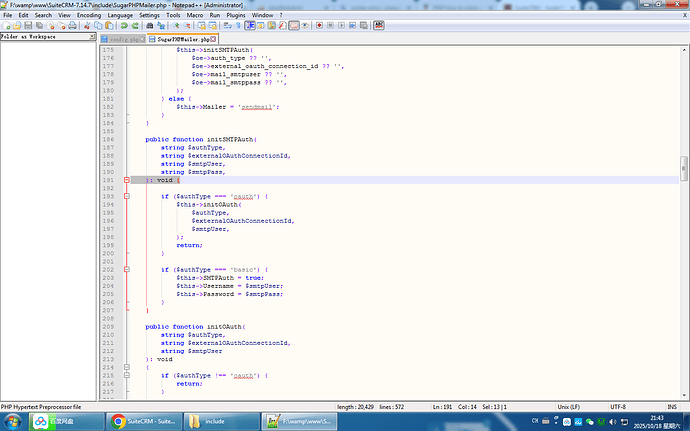Switch to the config.php tab
Image resolution: width=690 pixels, height=431 pixels.
click(122, 39)
